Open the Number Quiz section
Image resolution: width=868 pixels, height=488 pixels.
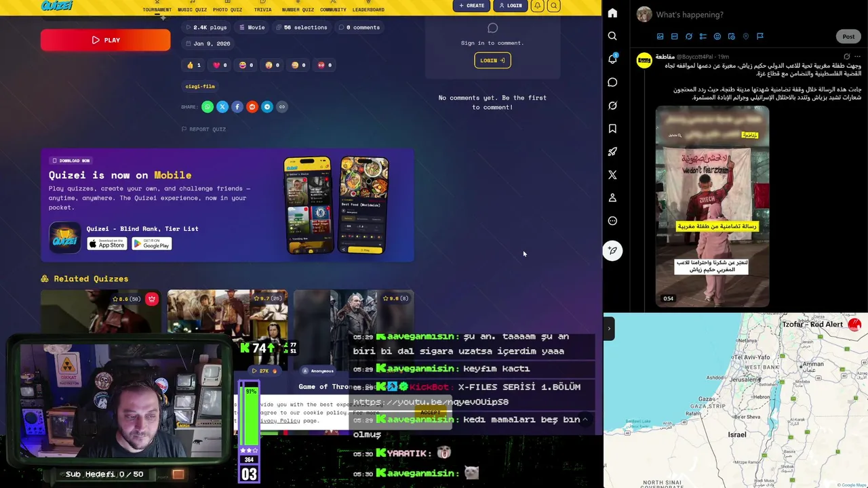(x=298, y=7)
